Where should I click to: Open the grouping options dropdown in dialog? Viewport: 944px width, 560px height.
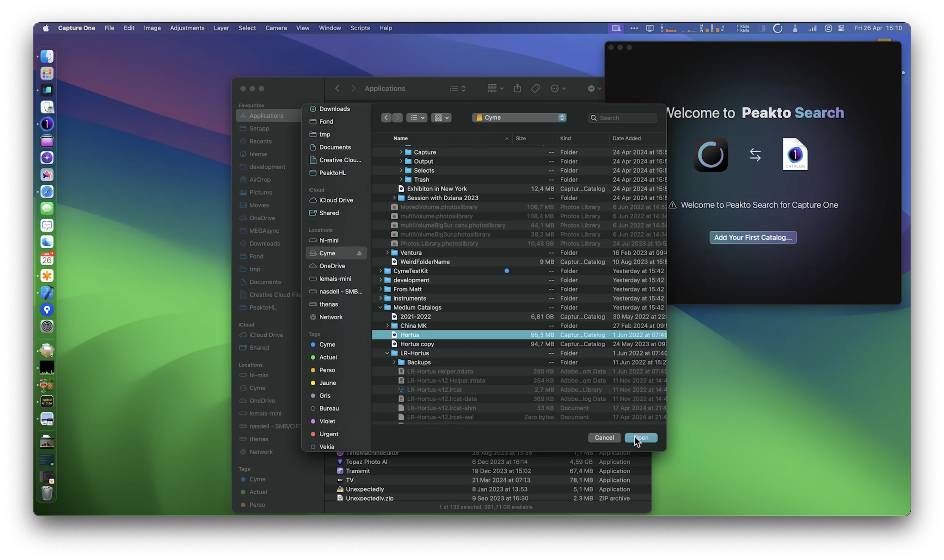pos(441,118)
